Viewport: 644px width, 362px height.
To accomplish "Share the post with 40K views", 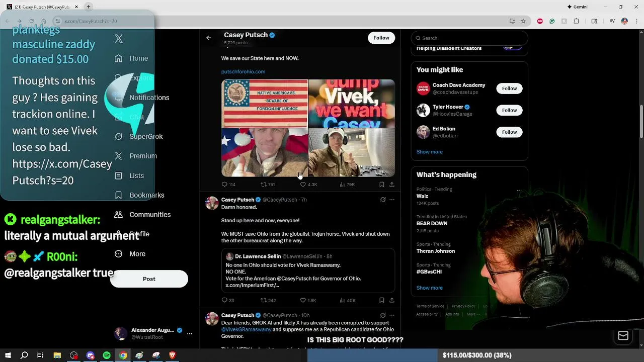I will pyautogui.click(x=392, y=300).
